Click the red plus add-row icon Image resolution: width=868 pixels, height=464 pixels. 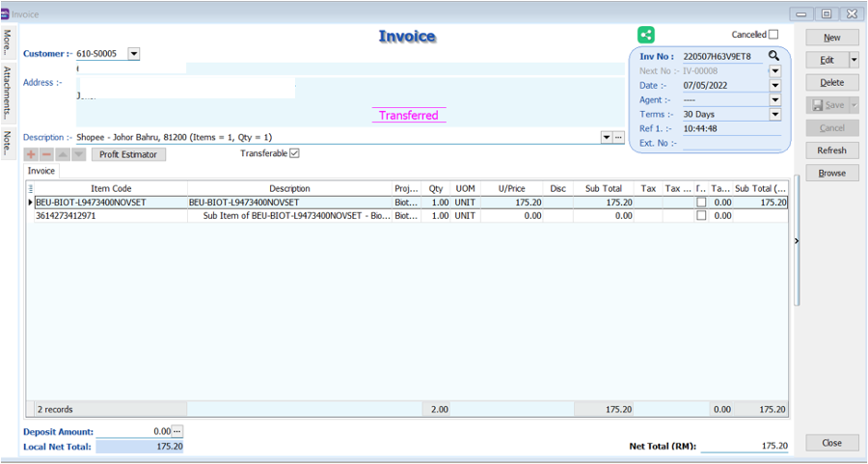(32, 154)
